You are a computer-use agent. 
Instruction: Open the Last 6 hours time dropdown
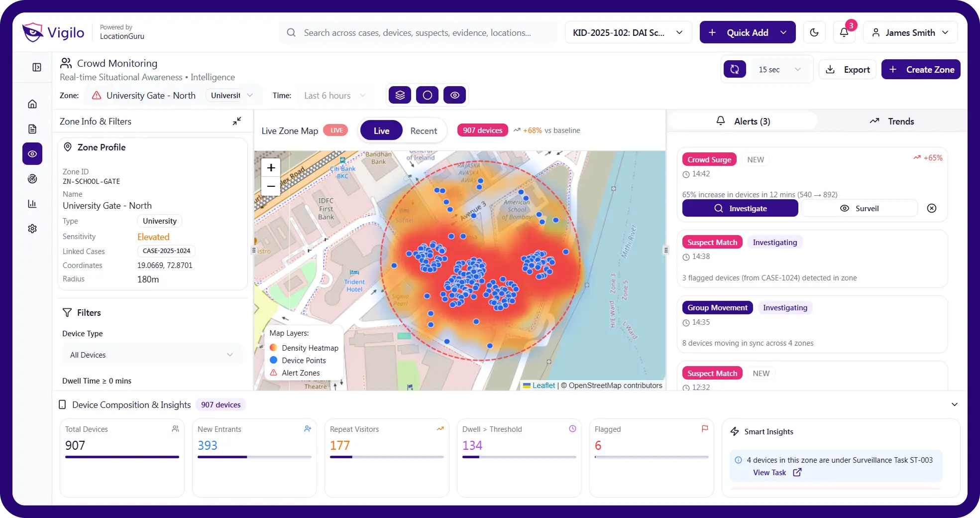[x=334, y=96]
